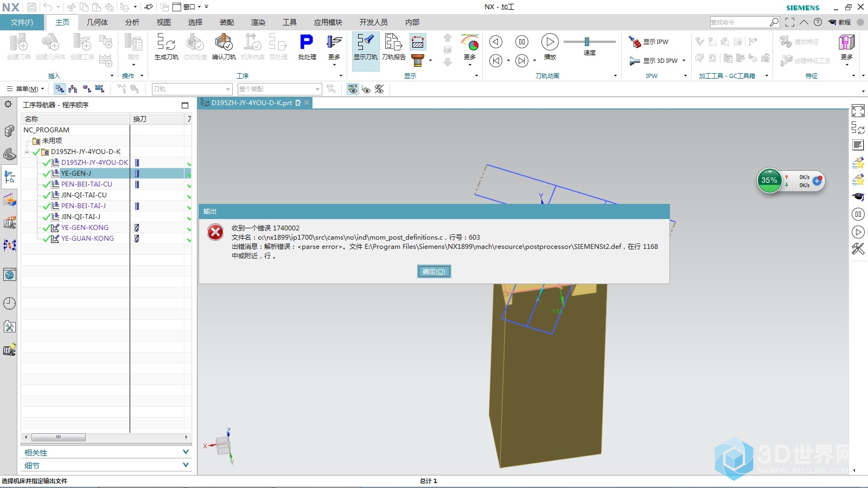Open the help question mark icon
This screenshot has width=868, height=488.
pyautogui.click(x=818, y=22)
